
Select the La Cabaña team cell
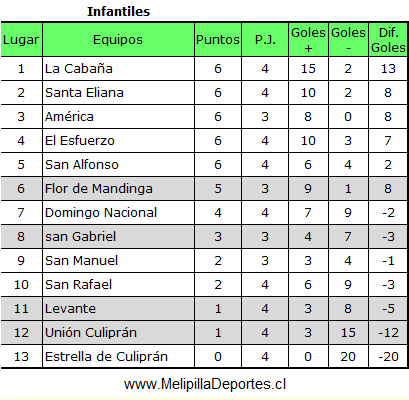(118, 69)
